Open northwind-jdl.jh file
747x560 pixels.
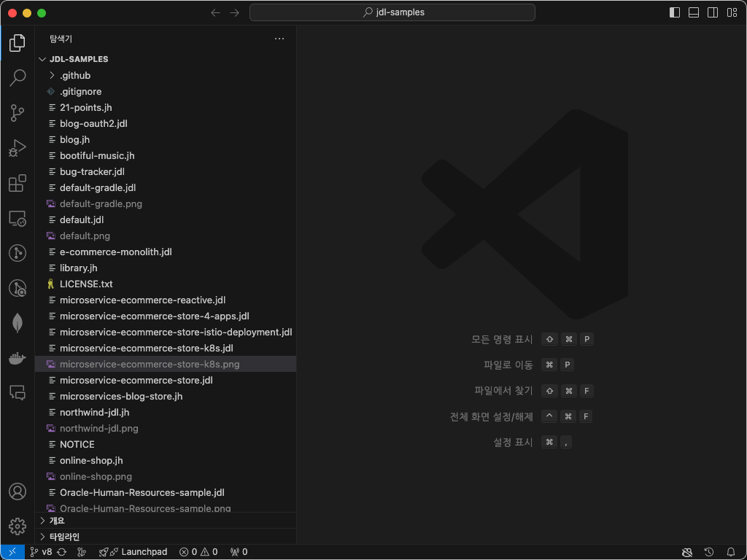click(x=166, y=413)
